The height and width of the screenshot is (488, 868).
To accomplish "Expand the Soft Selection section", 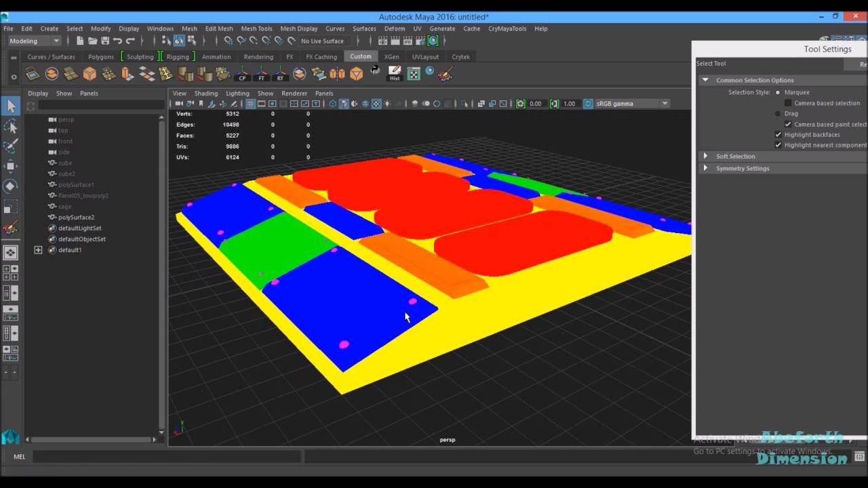I will [705, 156].
